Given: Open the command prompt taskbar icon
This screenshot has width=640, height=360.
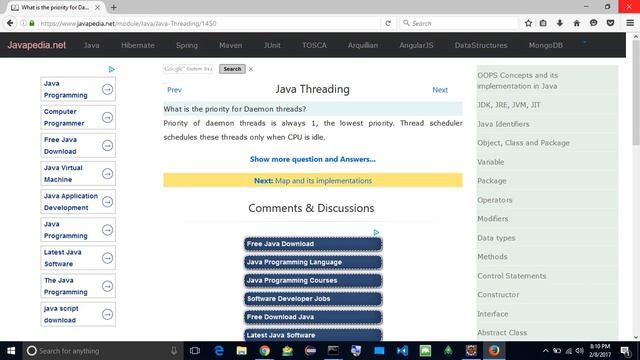Looking at the screenshot, I should (x=333, y=351).
